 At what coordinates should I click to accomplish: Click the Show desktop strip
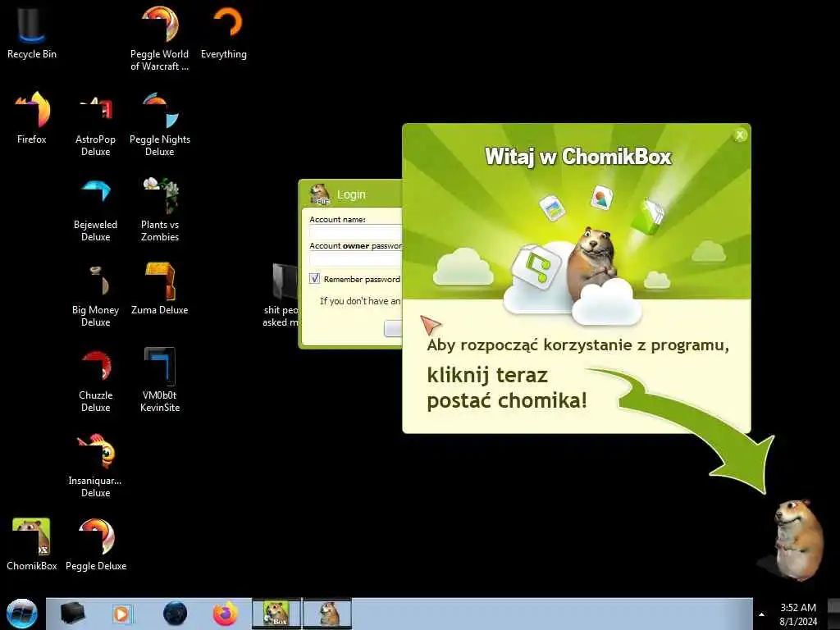coord(833,614)
